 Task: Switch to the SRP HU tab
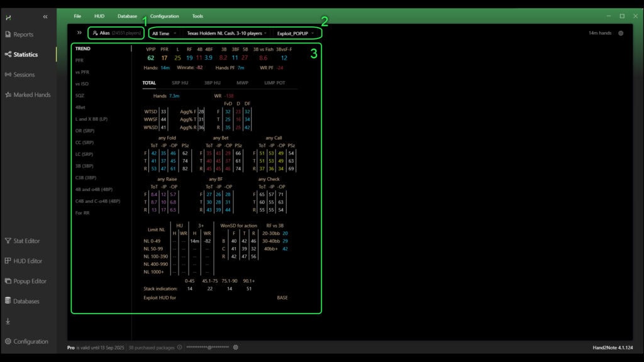pos(180,82)
